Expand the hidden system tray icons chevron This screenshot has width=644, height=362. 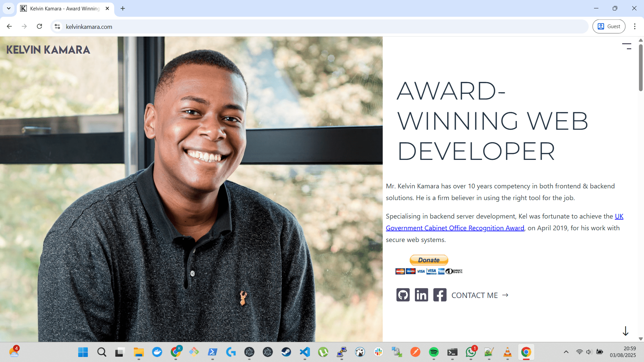[566, 352]
